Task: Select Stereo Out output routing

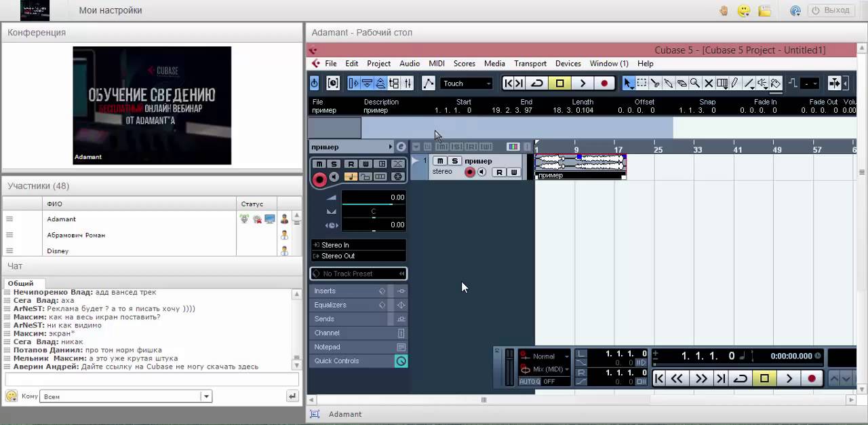Action: coord(359,256)
